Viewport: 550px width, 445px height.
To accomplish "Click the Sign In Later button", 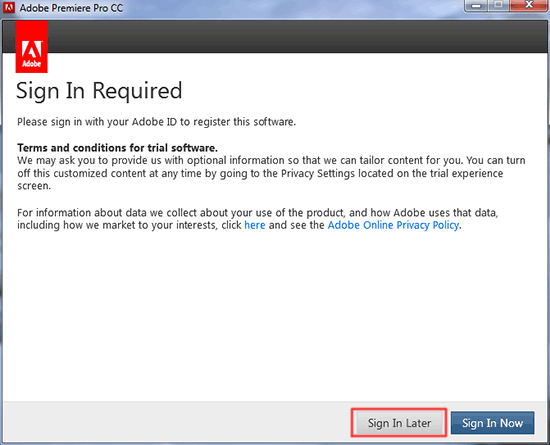I will point(399,423).
